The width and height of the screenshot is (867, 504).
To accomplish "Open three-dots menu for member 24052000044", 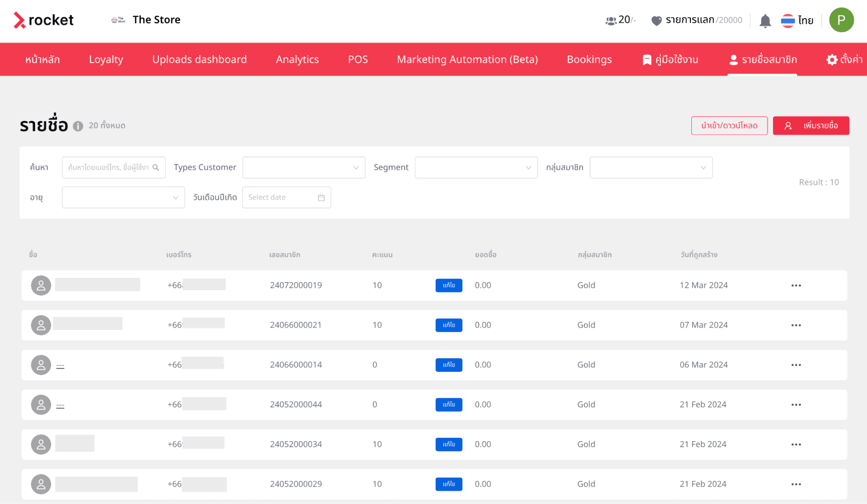I will tap(796, 405).
